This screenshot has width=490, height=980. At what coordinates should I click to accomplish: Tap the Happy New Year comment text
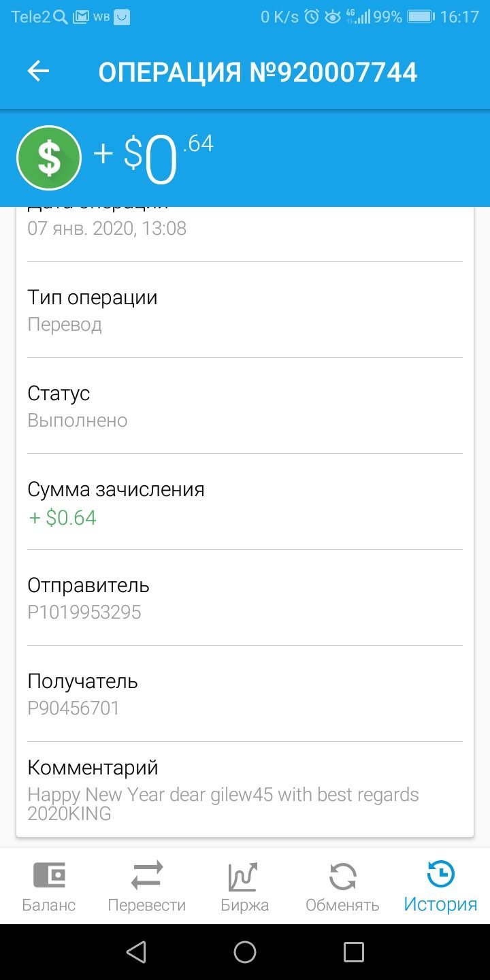click(x=223, y=804)
